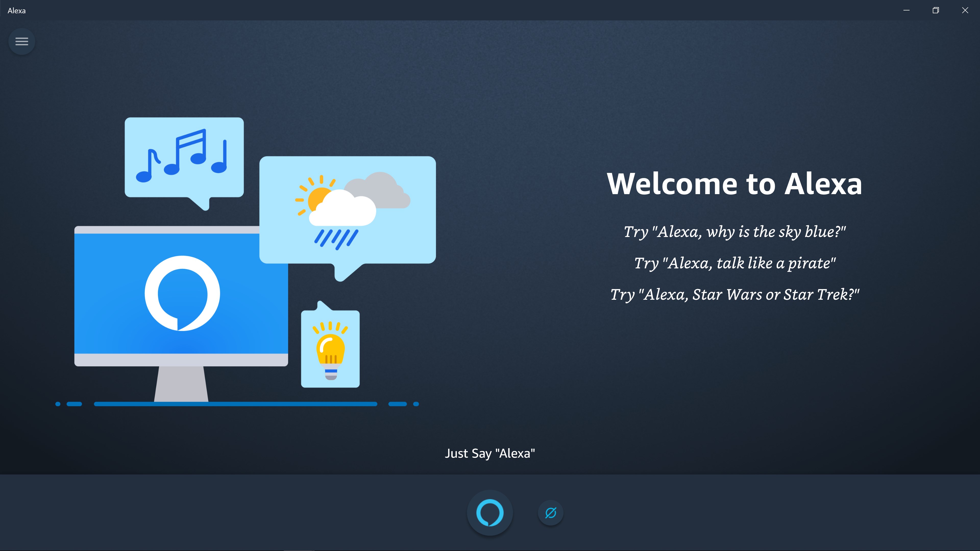Select the Star Wars or Star Trek suggestion

(735, 294)
